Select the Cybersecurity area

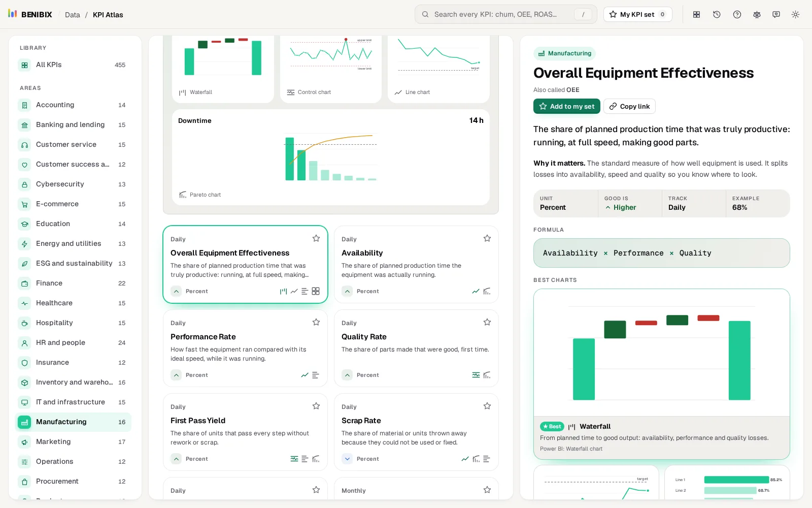(x=73, y=184)
